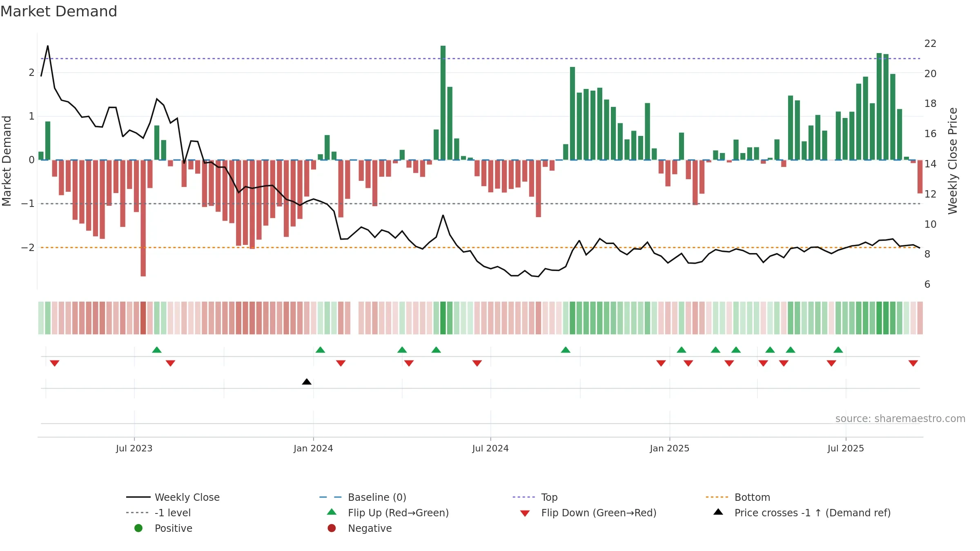This screenshot has width=980, height=551.
Task: Click the vertical Market Demand axis label
Action: 7,161
